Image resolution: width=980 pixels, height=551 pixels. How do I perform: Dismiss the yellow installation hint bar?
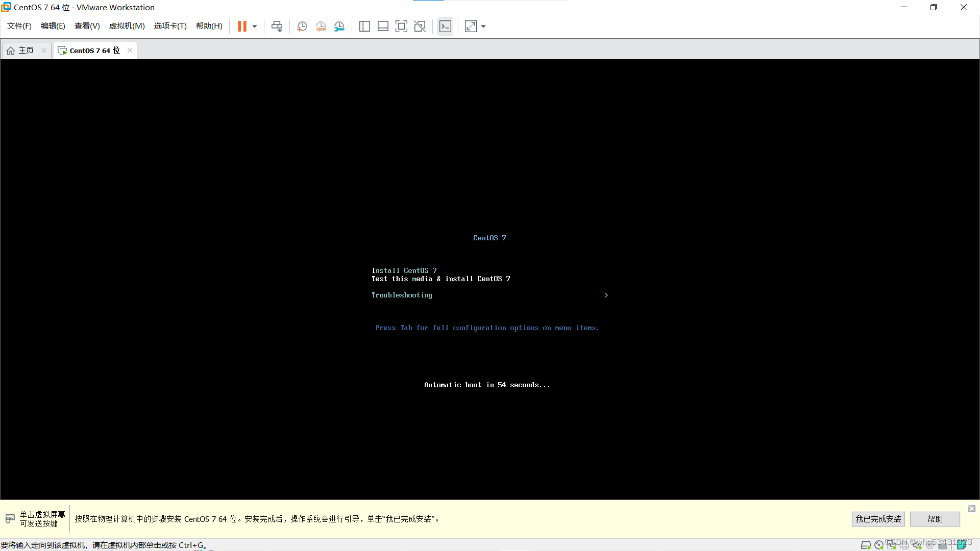click(x=972, y=509)
